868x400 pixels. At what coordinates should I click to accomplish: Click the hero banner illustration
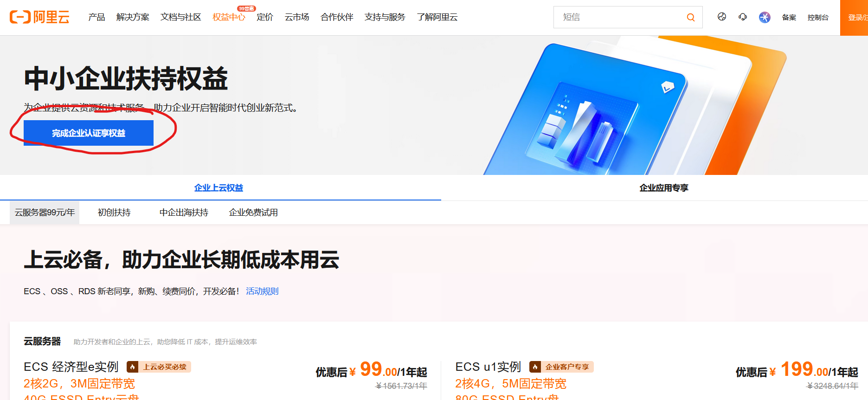click(x=635, y=105)
